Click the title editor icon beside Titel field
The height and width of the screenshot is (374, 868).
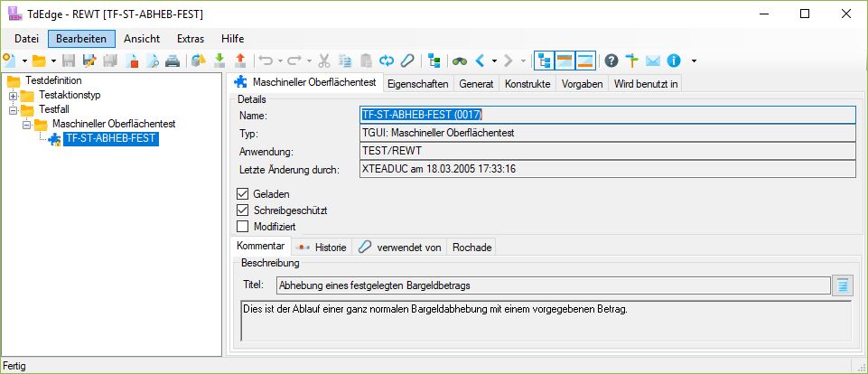point(842,285)
